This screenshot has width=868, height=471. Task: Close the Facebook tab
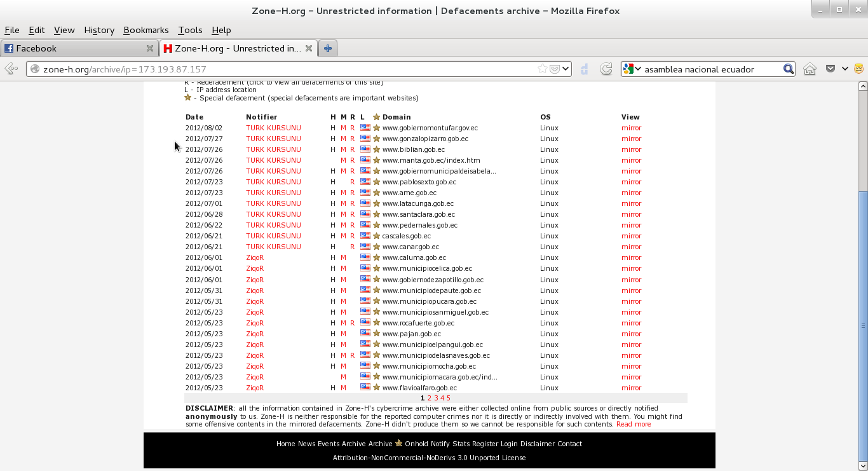tap(150, 48)
